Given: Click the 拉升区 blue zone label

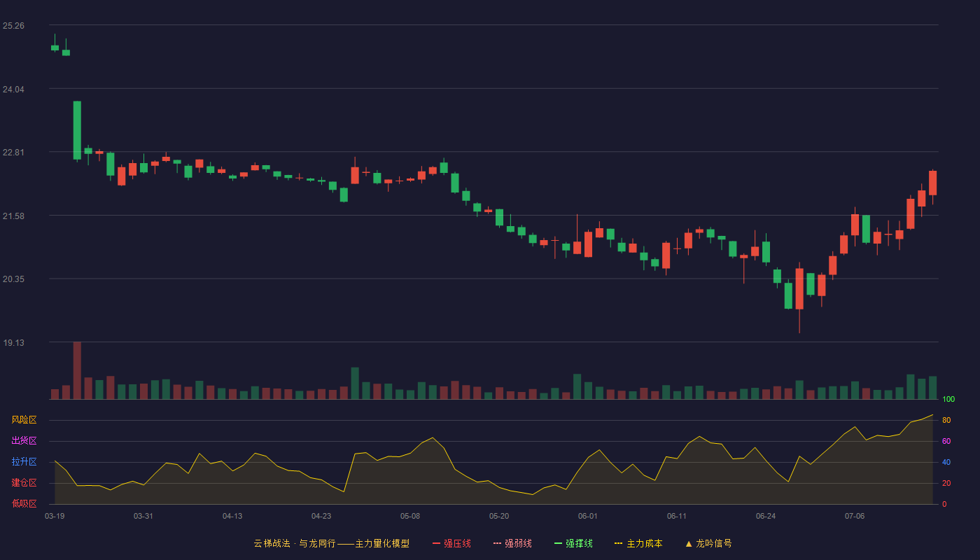Looking at the screenshot, I should (24, 462).
